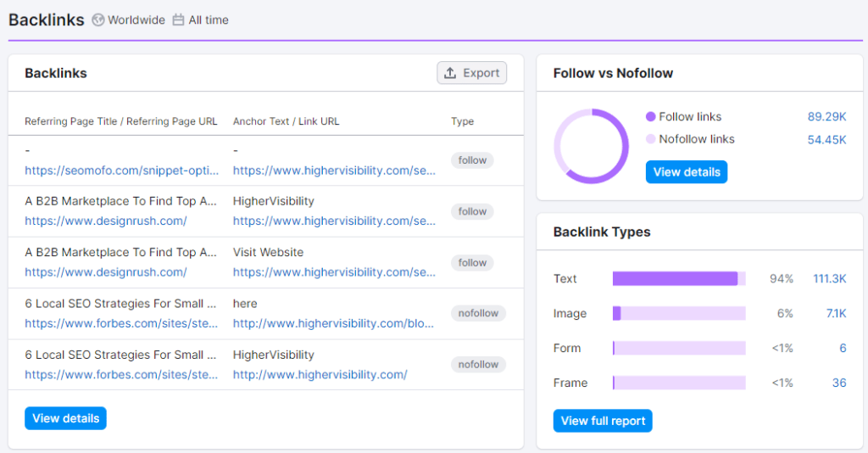Click the 'here' anchor text
Viewport: 868px width, 453px height.
(x=245, y=304)
